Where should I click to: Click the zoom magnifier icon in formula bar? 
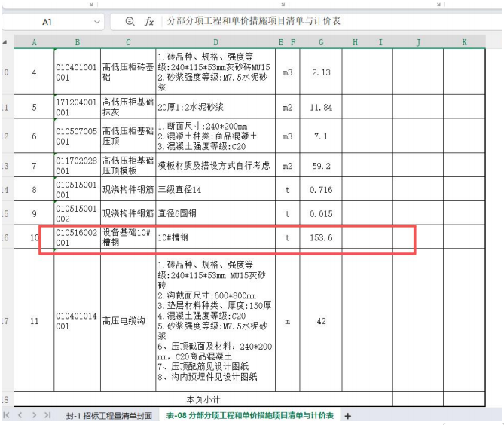tap(130, 22)
